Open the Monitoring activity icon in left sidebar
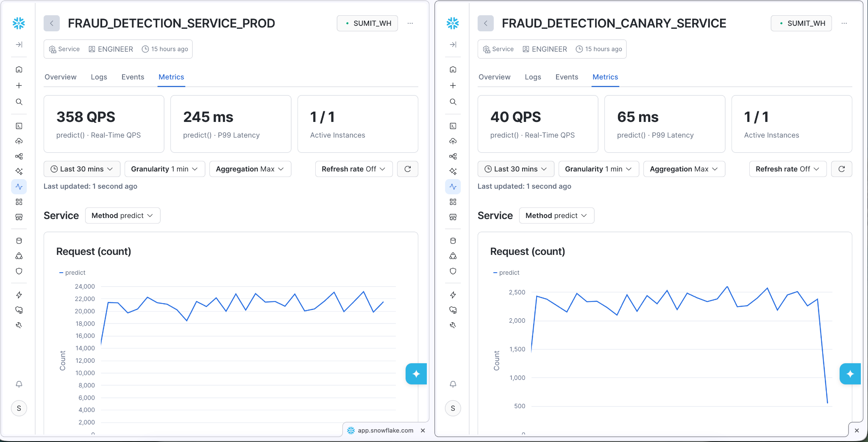The width and height of the screenshot is (868, 442). point(19,187)
